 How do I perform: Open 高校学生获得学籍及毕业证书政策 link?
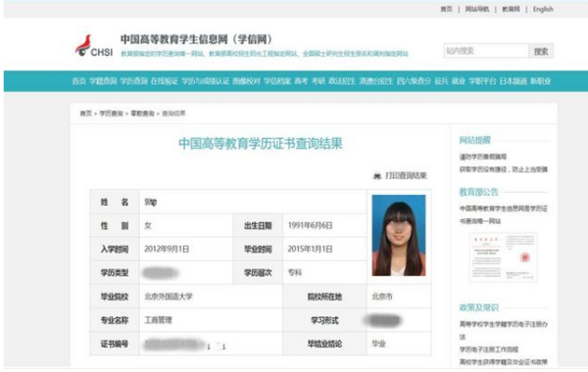point(504,362)
